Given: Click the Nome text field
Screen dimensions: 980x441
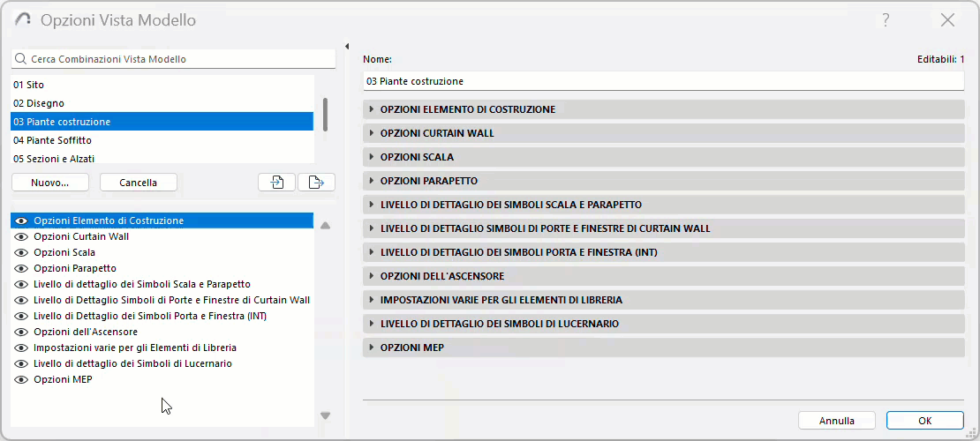Looking at the screenshot, I should [x=664, y=81].
